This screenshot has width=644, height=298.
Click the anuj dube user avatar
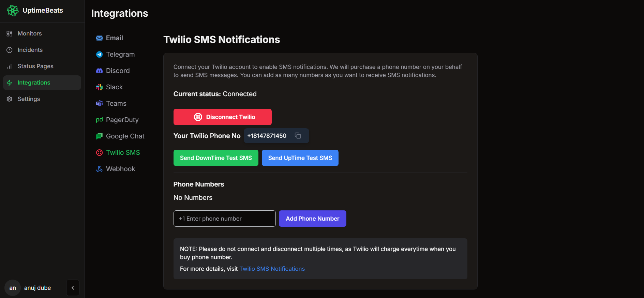12,288
